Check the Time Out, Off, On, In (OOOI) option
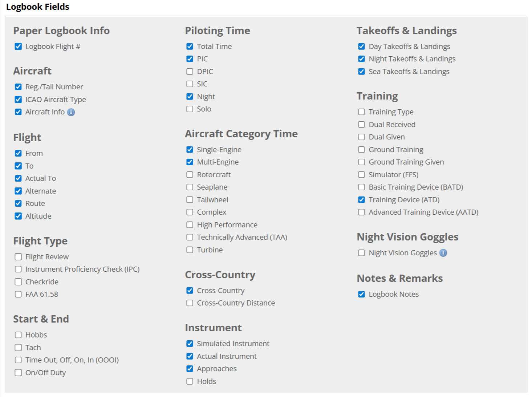 point(18,360)
